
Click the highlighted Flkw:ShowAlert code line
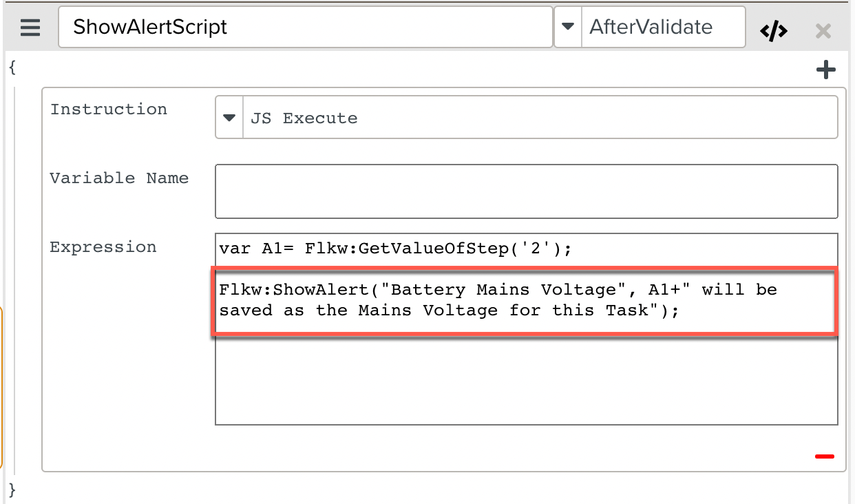point(497,300)
